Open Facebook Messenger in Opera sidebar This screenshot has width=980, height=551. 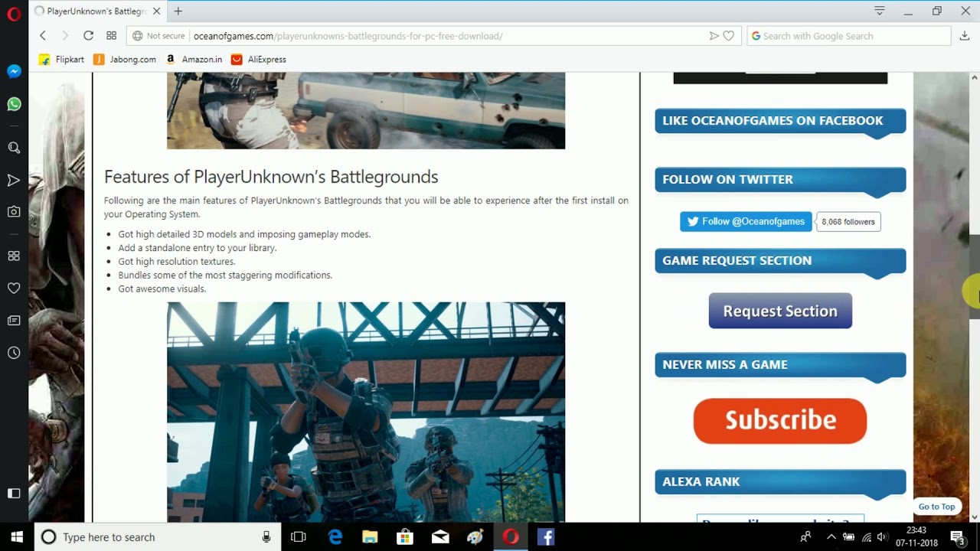[14, 71]
